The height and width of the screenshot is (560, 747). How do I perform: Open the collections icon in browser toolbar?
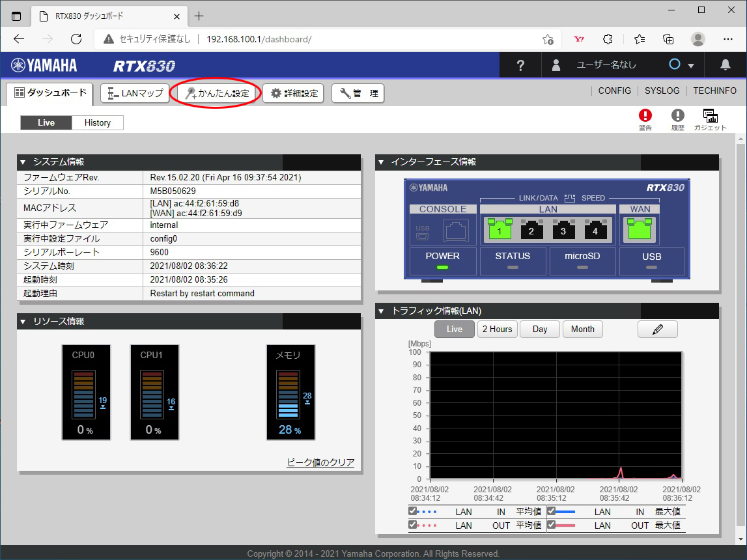coord(668,39)
